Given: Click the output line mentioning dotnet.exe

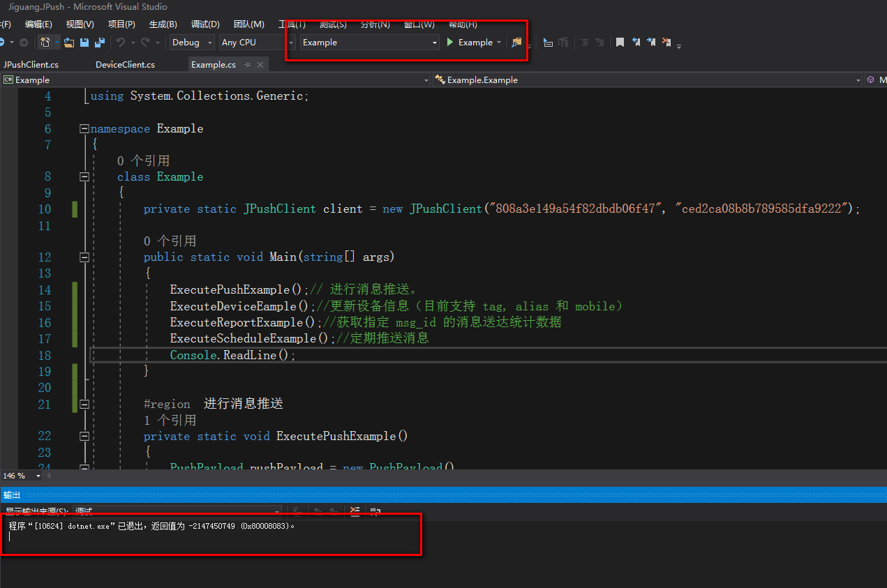Looking at the screenshot, I should coord(151,526).
